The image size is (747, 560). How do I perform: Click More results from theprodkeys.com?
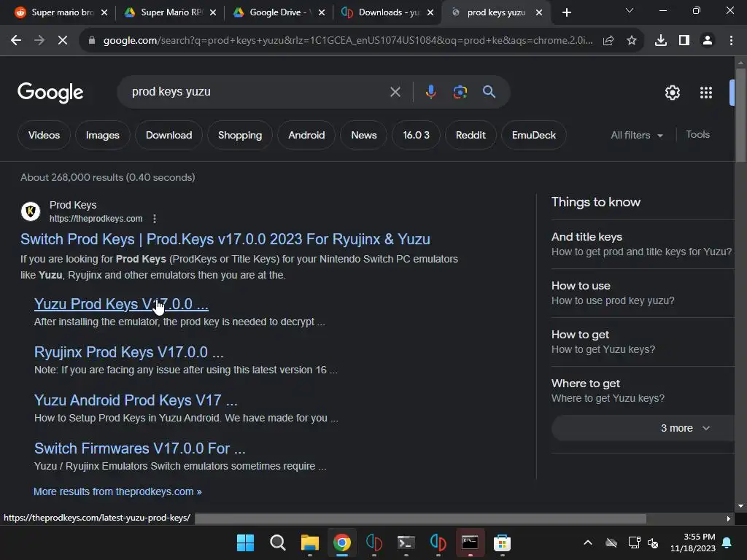(117, 491)
